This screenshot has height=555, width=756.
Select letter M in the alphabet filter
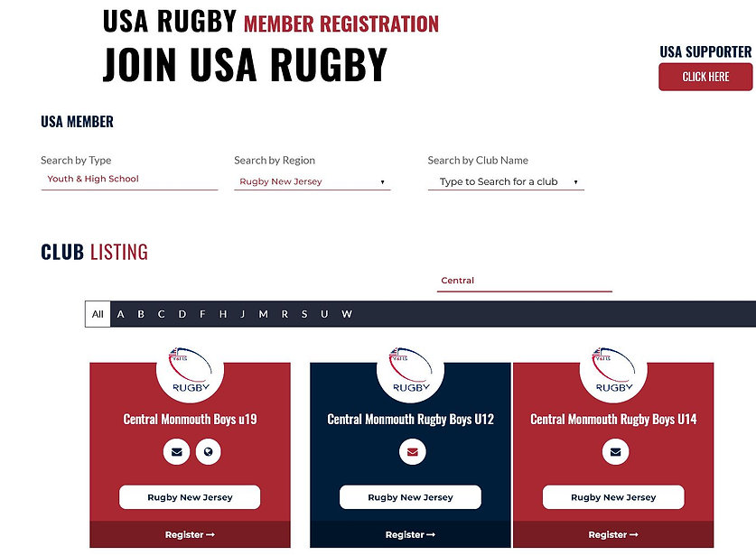pos(263,314)
